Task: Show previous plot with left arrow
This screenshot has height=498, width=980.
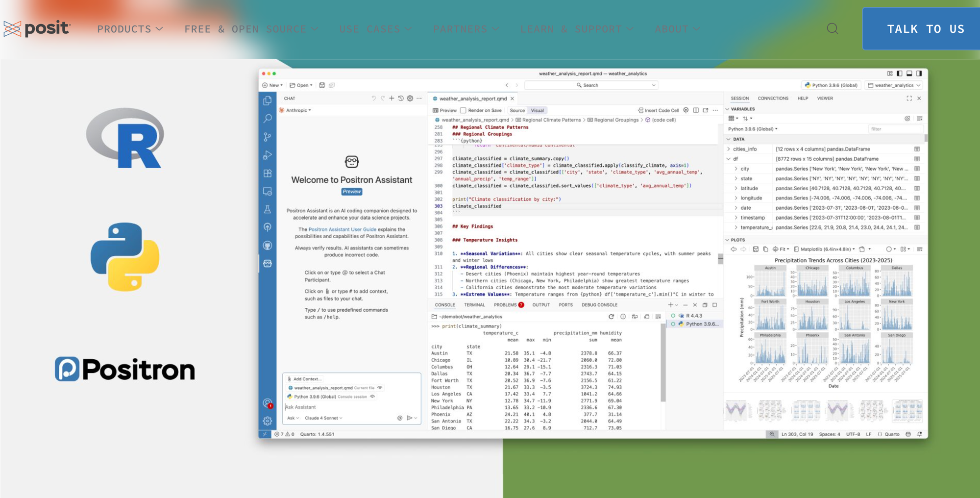Action: coord(734,249)
